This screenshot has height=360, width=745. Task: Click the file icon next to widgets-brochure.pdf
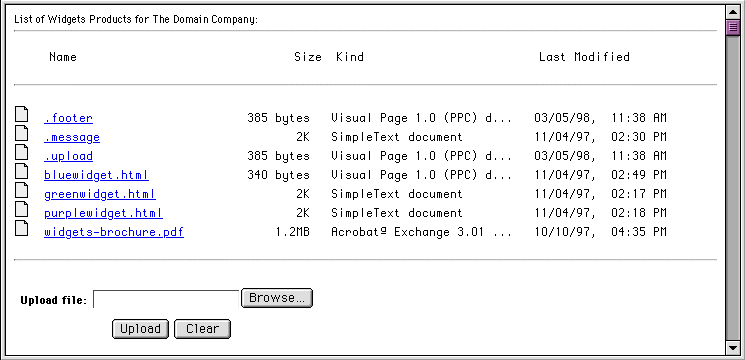point(21,228)
